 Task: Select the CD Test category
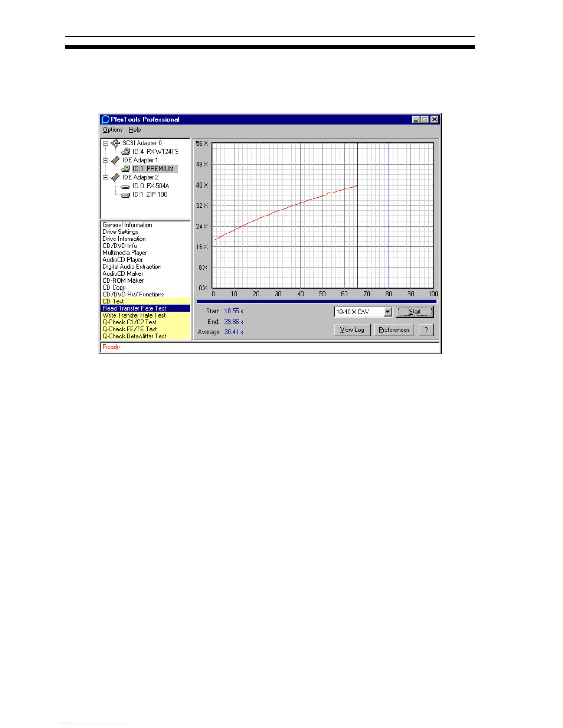(145, 301)
